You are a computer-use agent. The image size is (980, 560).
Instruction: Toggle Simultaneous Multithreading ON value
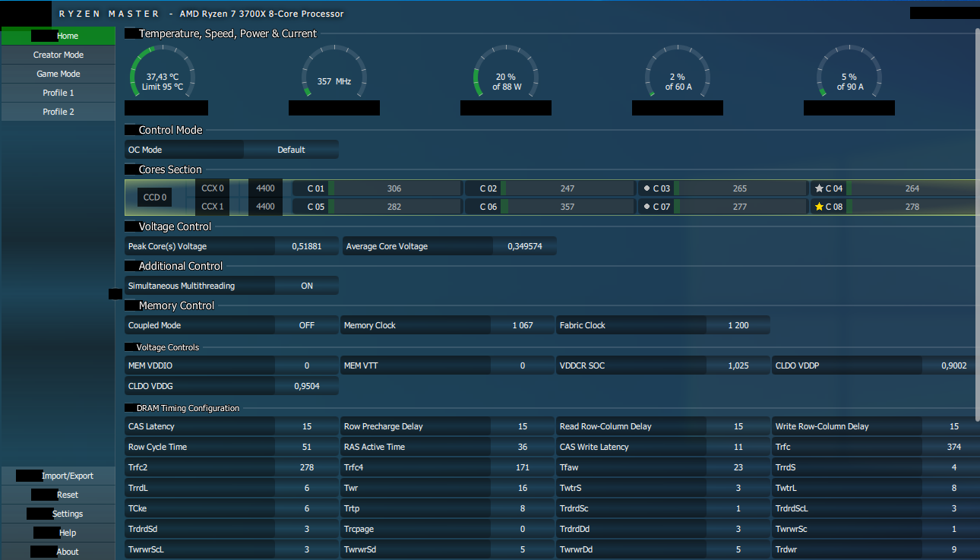tap(307, 286)
